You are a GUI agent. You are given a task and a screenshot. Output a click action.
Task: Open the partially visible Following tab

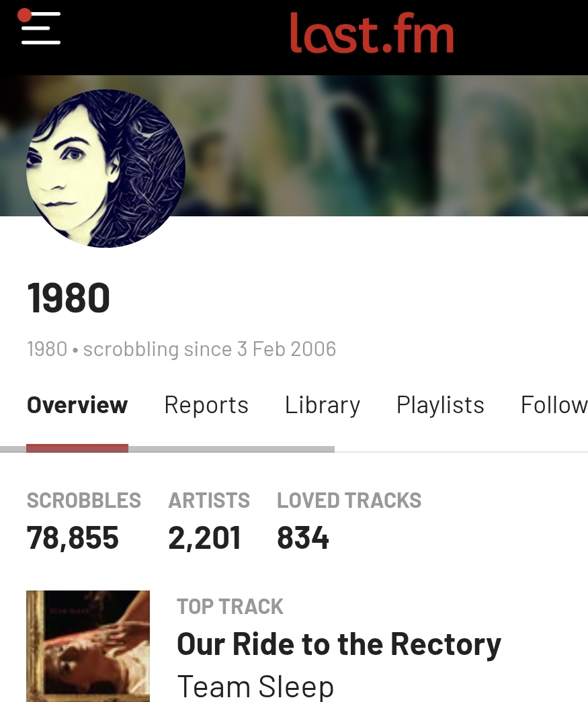pyautogui.click(x=554, y=405)
